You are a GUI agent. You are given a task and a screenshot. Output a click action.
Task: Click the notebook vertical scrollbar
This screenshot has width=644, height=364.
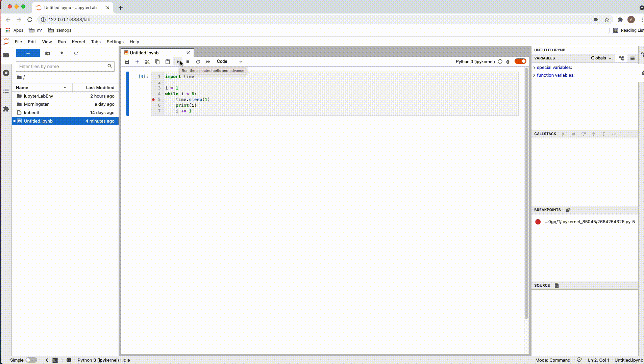point(526,194)
